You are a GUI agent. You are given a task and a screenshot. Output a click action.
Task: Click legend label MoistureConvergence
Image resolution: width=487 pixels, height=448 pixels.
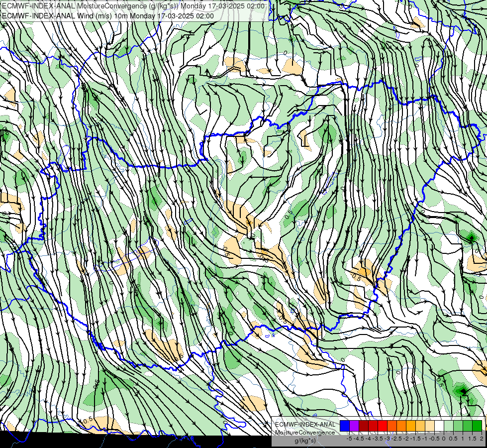point(305,433)
